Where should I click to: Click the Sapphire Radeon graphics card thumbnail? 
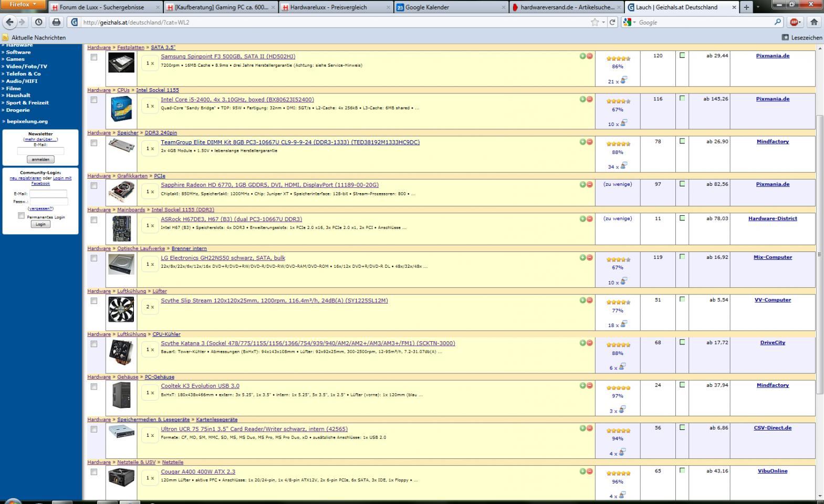pos(121,192)
